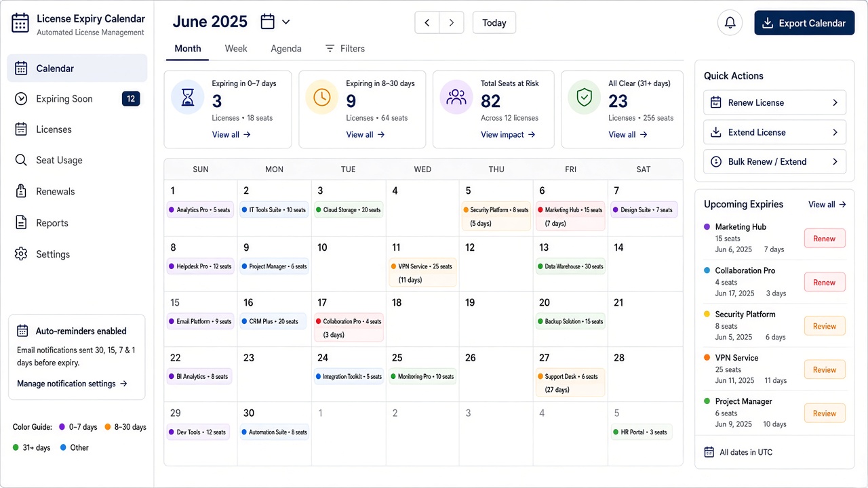Click the Renewals clipboard icon in sidebar
Screen dimensions: 868x488
[21, 191]
